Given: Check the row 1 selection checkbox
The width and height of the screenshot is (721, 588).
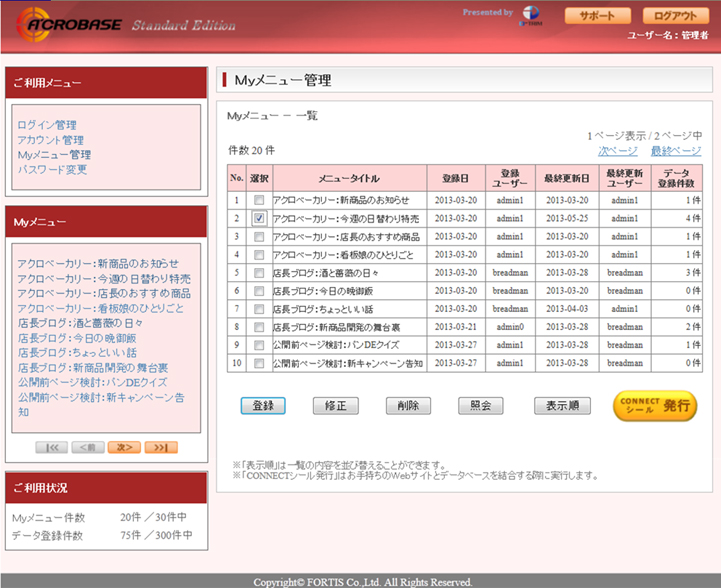Looking at the screenshot, I should coord(259,200).
